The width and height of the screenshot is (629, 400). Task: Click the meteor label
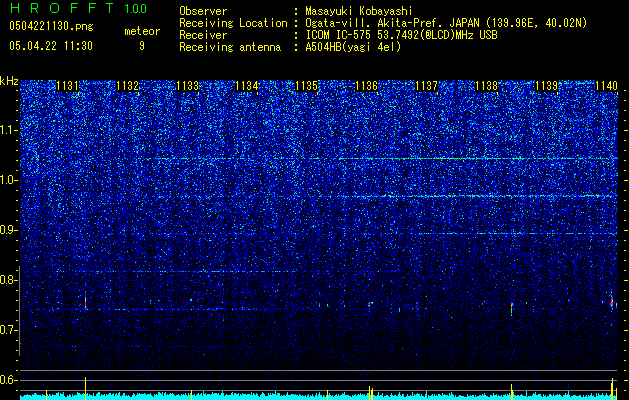[x=142, y=31]
